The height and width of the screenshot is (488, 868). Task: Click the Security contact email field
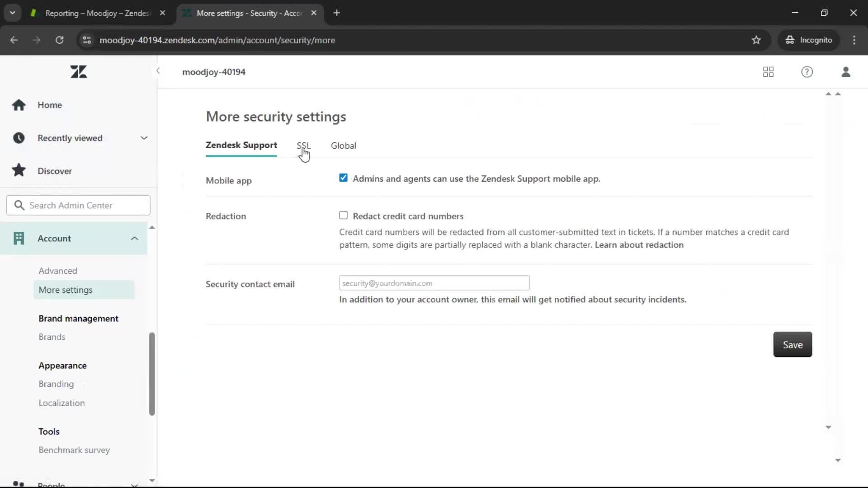coord(434,283)
